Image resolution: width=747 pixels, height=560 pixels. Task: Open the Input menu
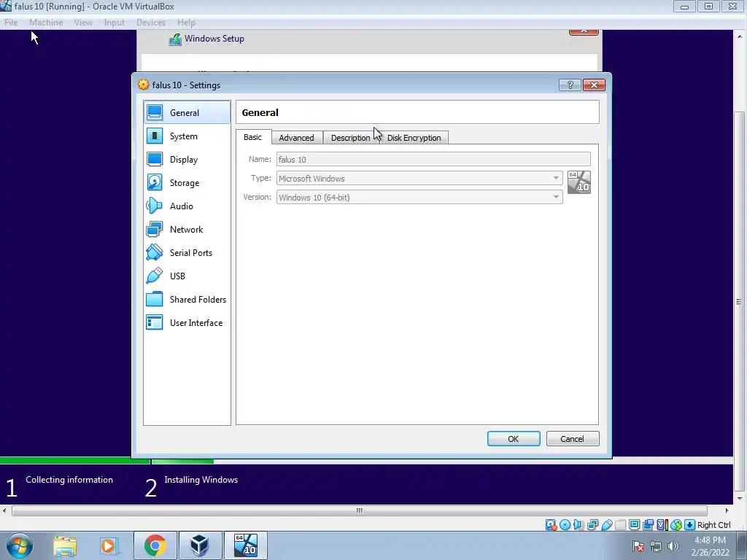tap(115, 23)
